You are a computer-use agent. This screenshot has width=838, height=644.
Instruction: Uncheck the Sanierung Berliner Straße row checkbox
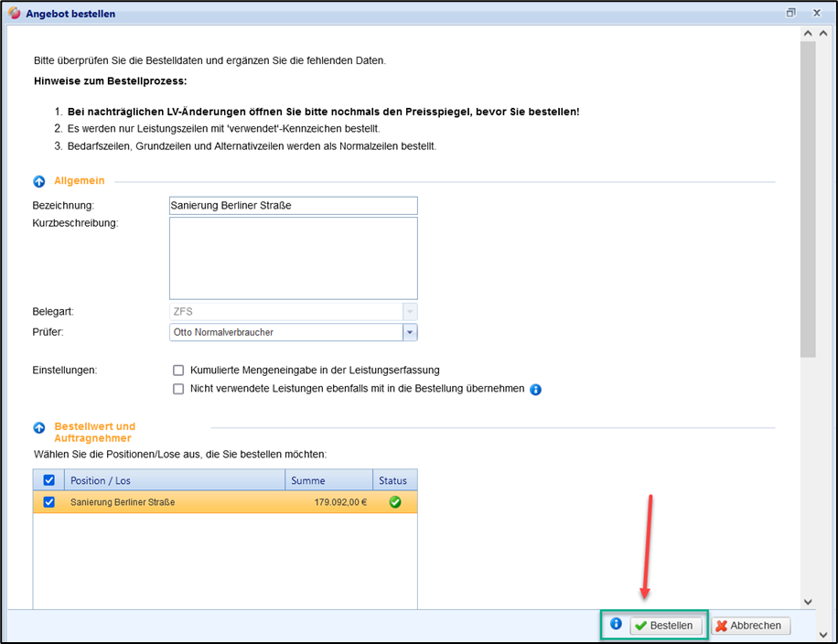pyautogui.click(x=49, y=502)
